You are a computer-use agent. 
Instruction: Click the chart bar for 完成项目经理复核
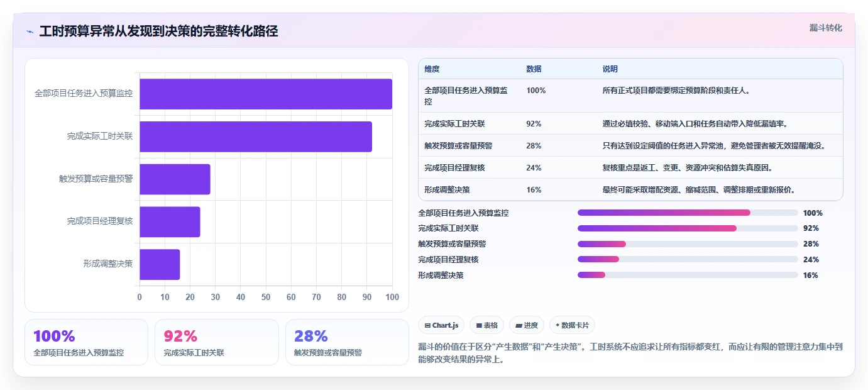click(x=170, y=222)
